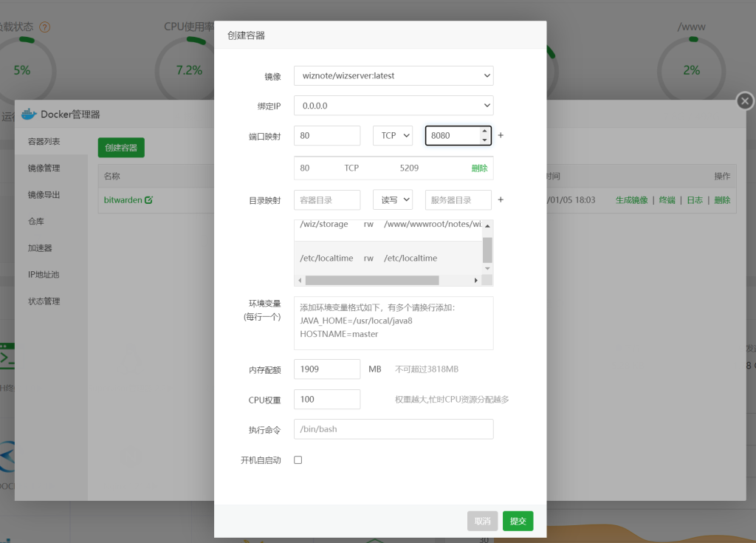Delete the 80 TCP 5209 port mapping

pos(479,168)
